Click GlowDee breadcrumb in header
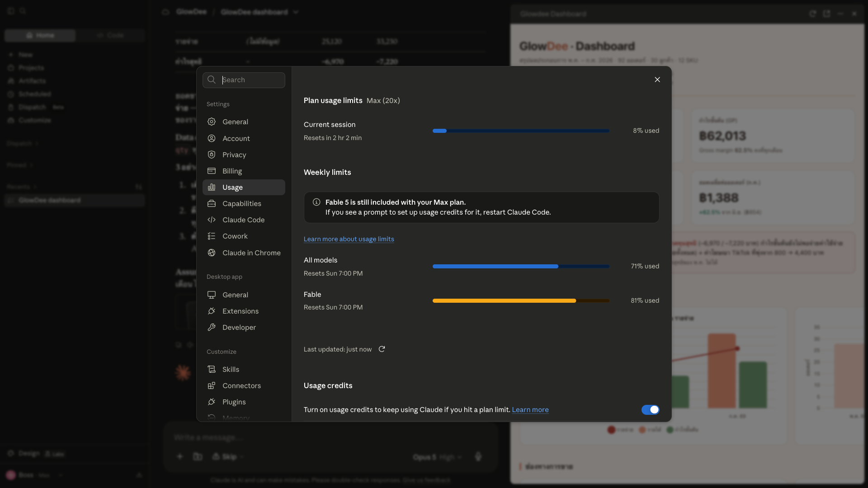Image resolution: width=868 pixels, height=488 pixels. [x=191, y=12]
